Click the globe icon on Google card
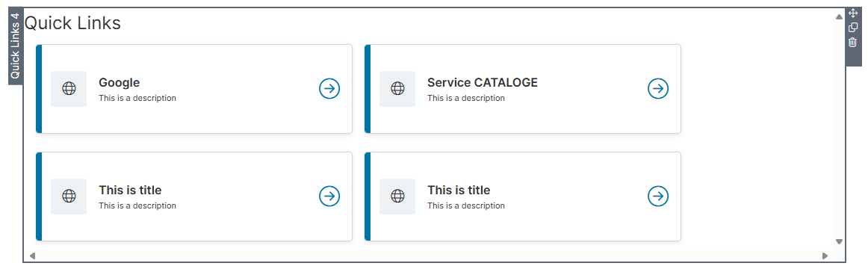 point(69,89)
